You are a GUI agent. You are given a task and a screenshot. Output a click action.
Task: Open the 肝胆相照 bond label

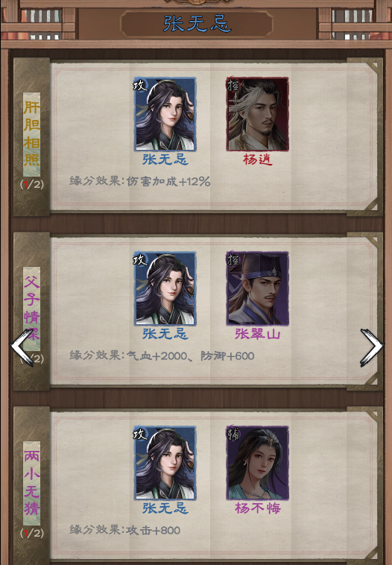(x=32, y=134)
